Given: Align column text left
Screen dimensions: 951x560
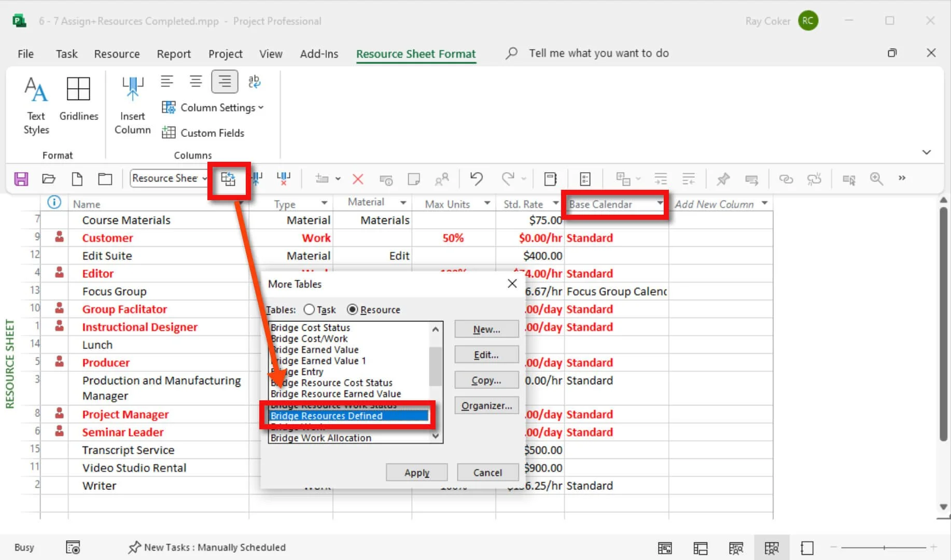Looking at the screenshot, I should 167,81.
